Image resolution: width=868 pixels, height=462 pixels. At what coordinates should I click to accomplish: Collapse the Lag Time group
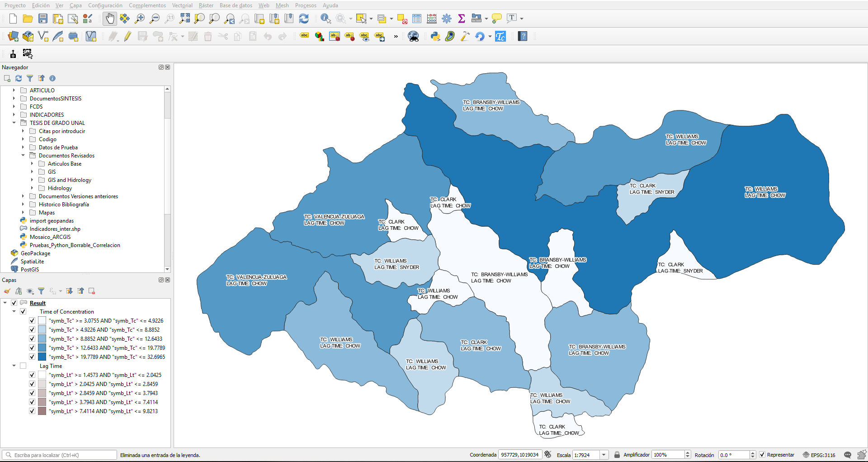14,366
